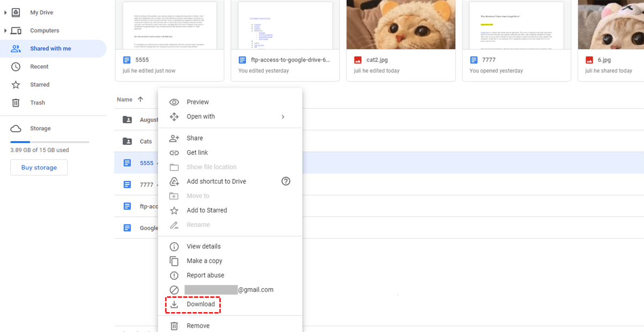Expand the My Drive tree

point(5,12)
